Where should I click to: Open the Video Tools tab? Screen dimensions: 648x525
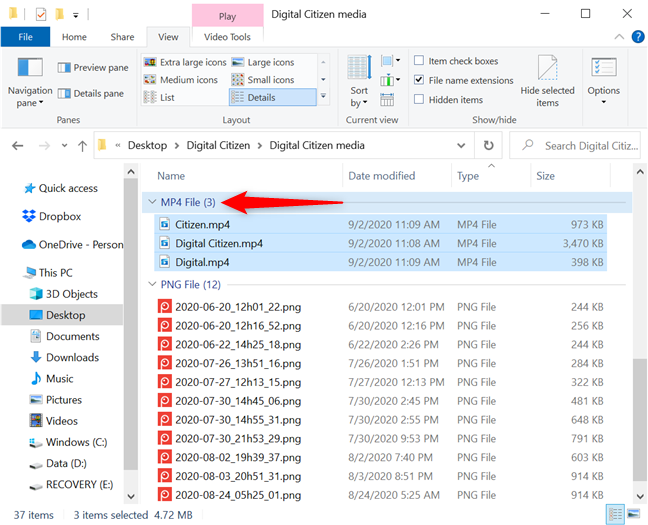point(227,37)
